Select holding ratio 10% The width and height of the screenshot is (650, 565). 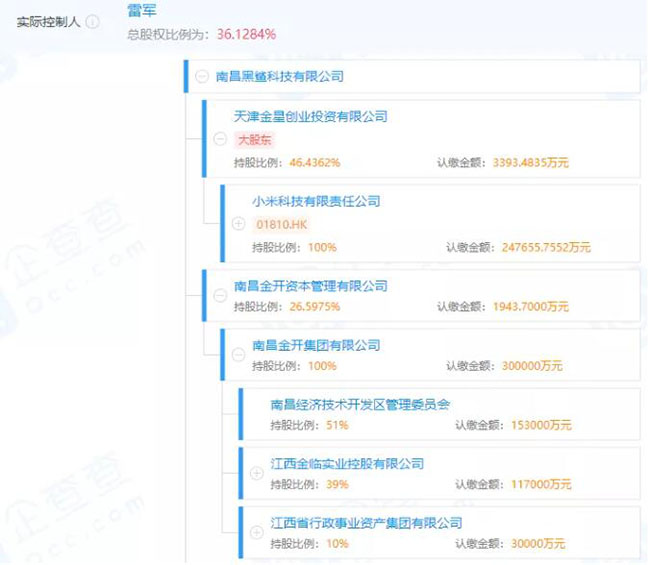point(337,544)
